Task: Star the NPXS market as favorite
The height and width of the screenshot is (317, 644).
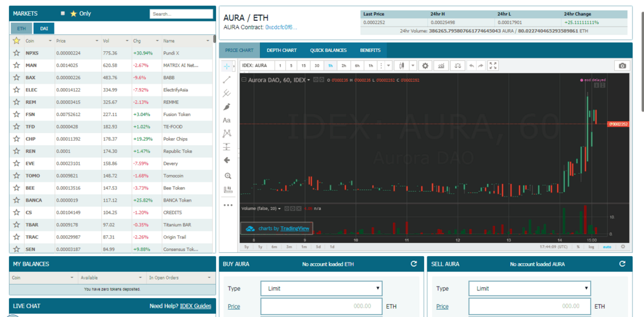Action: (x=16, y=53)
